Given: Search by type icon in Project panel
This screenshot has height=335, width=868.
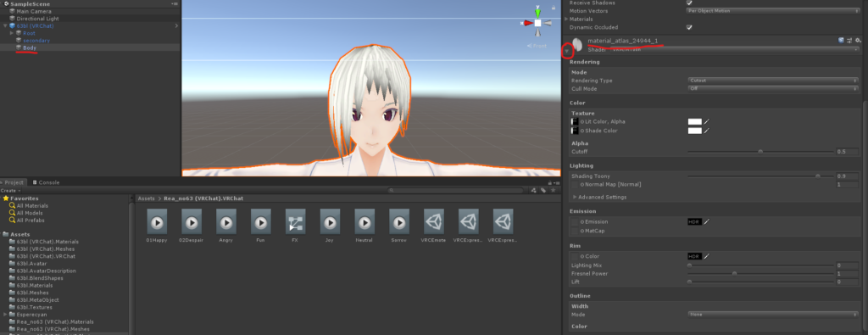Looking at the screenshot, I should 534,191.
